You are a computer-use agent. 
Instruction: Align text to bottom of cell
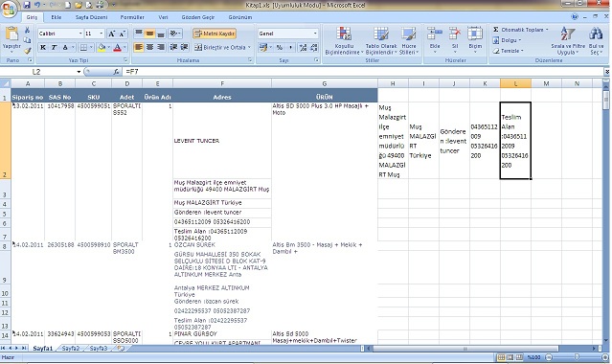point(160,34)
